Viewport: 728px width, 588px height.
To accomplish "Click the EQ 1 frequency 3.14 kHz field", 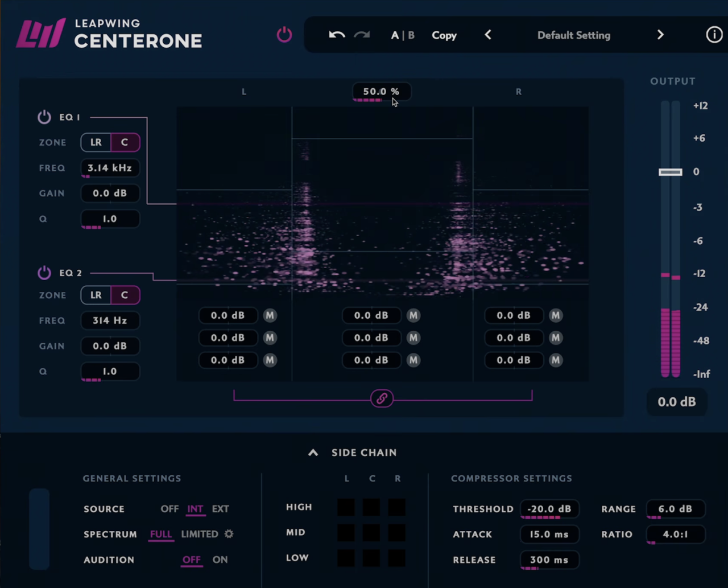I will [110, 168].
